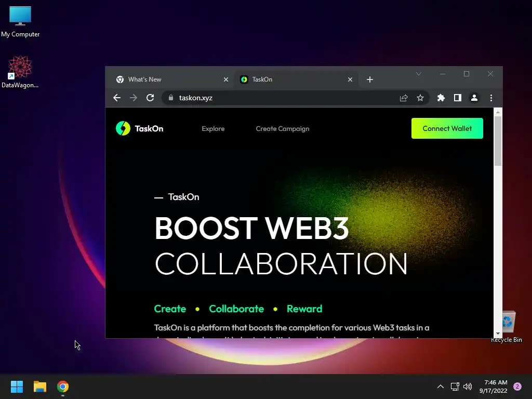The height and width of the screenshot is (399, 532).
Task: Close the TaskOn tab
Action: click(x=350, y=79)
